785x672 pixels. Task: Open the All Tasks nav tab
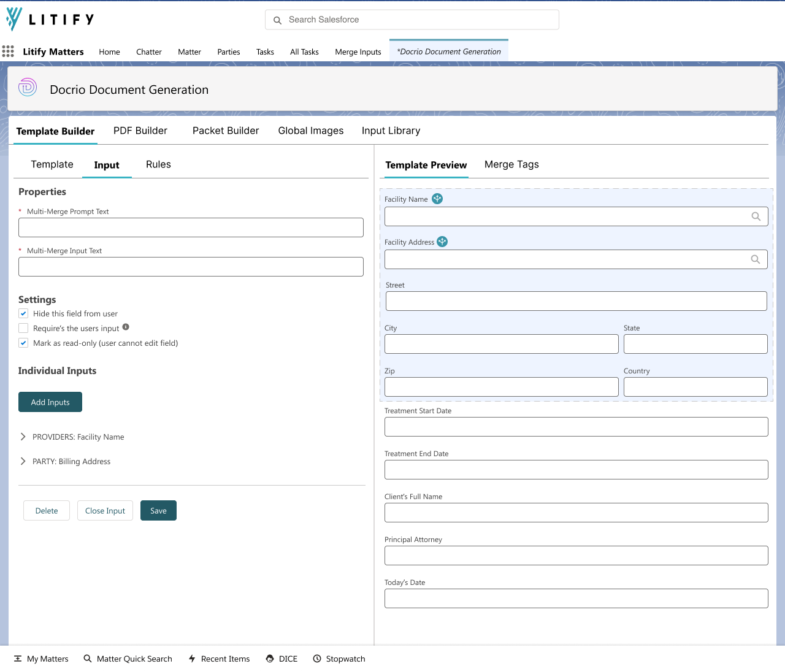click(304, 52)
